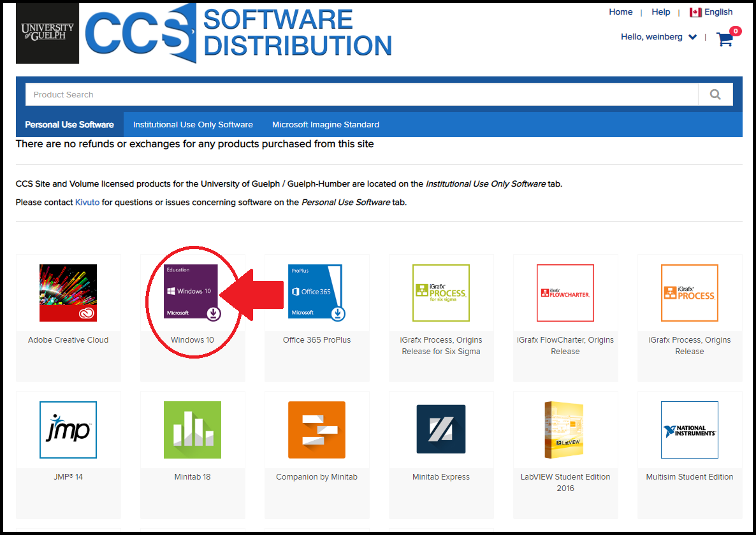Open the orange iGrafx Process product icon
The height and width of the screenshot is (535, 756).
tap(690, 293)
